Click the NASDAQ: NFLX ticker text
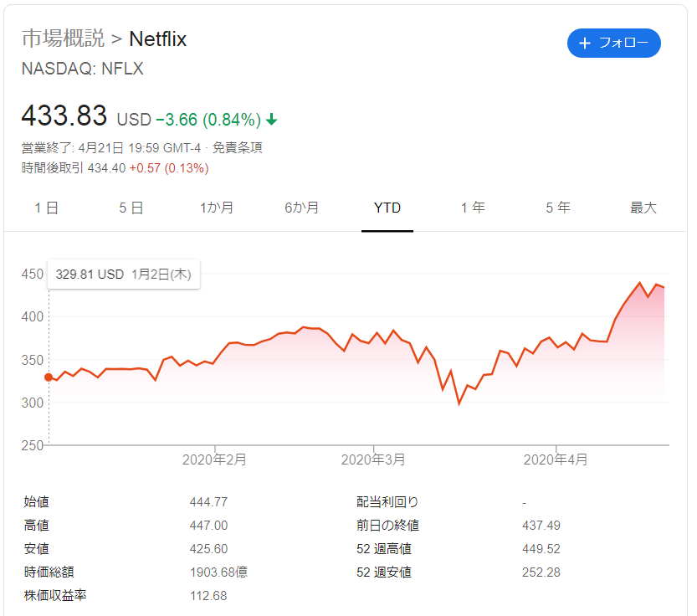The width and height of the screenshot is (697, 616). tap(83, 69)
